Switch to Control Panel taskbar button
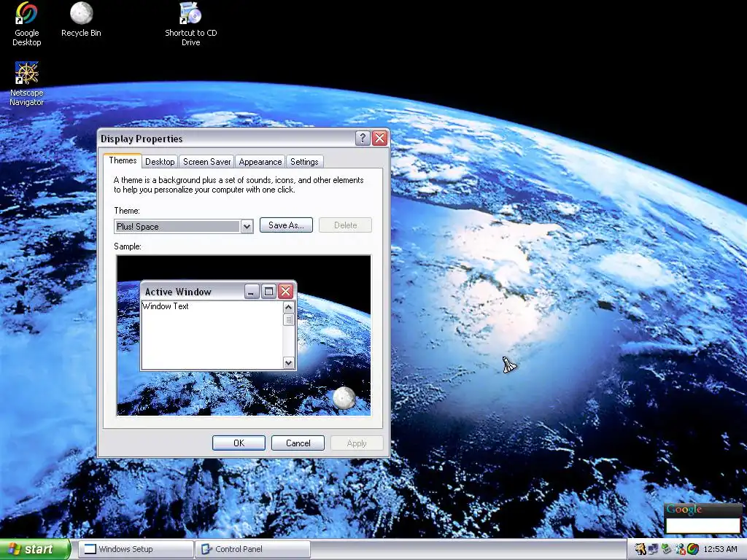The image size is (747, 560). [x=252, y=549]
